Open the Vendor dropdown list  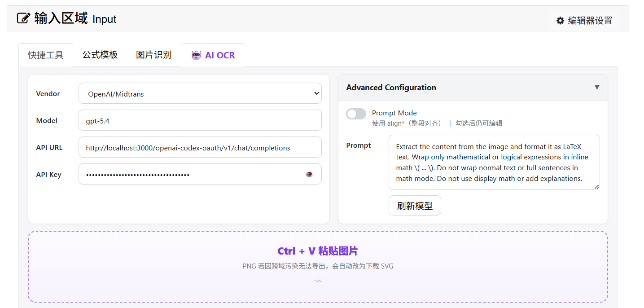coord(200,93)
